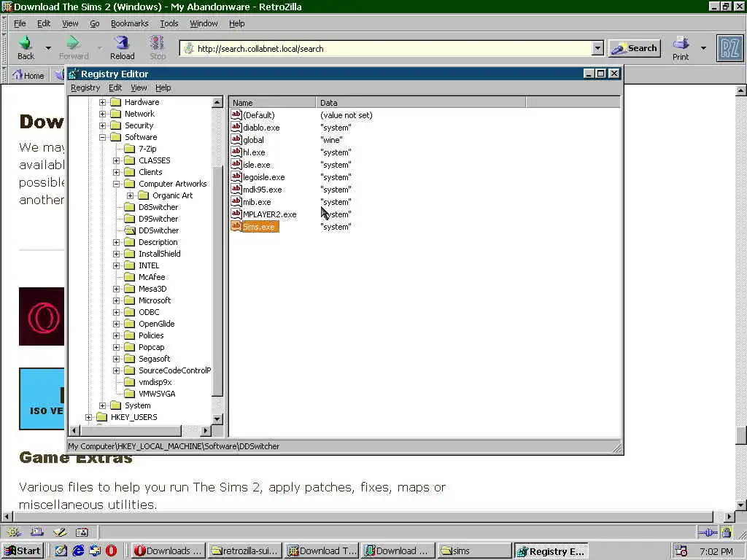Click the Search button
747x560 pixels.
coord(635,48)
